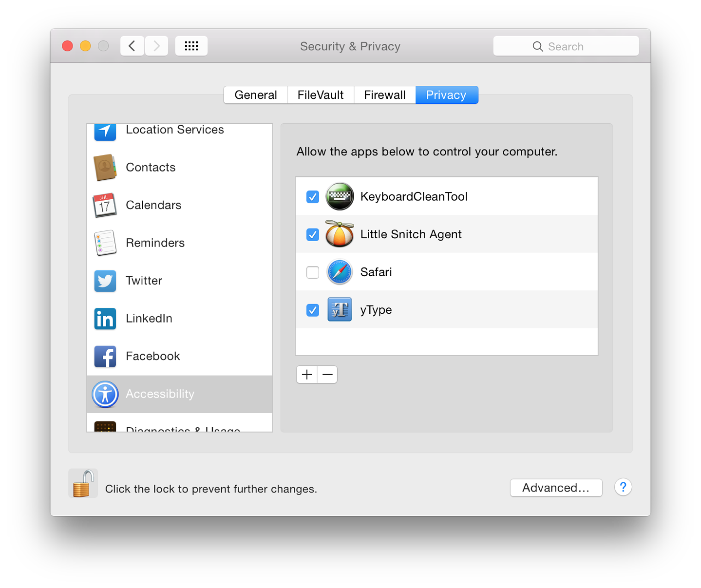Image resolution: width=701 pixels, height=588 pixels.
Task: Click the Safari compass icon
Action: click(x=340, y=272)
